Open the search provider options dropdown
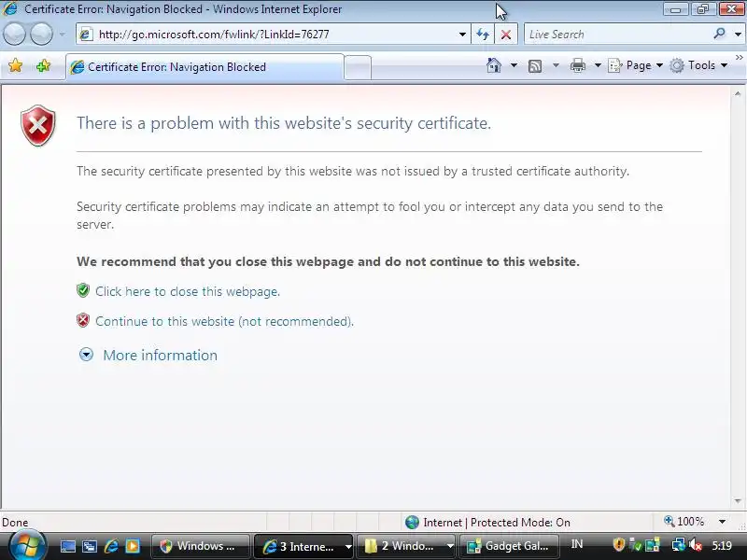747x560 pixels. click(x=738, y=35)
